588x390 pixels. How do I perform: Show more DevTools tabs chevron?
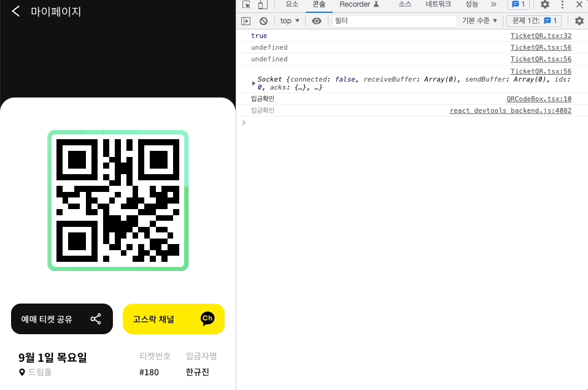point(493,4)
